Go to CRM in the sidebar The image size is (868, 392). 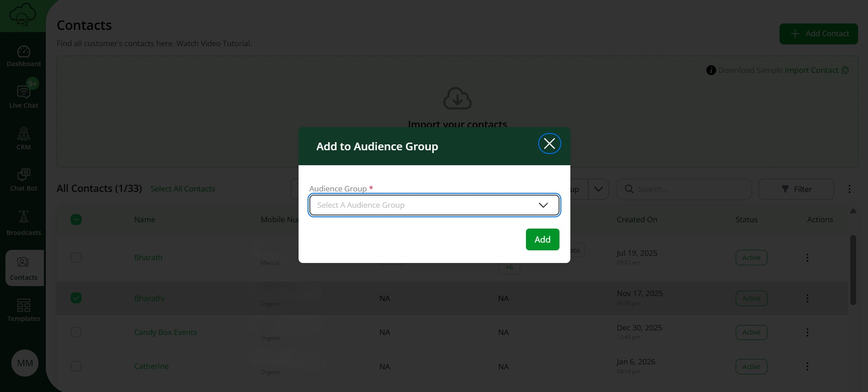(x=24, y=139)
